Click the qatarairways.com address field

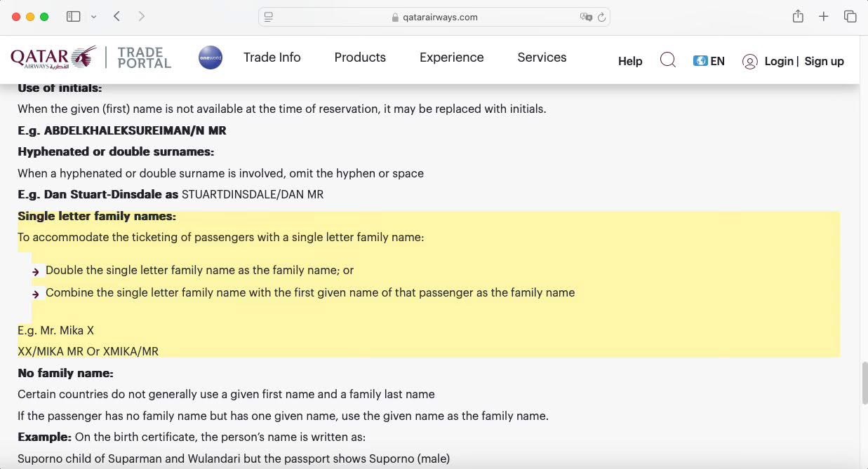click(x=440, y=18)
